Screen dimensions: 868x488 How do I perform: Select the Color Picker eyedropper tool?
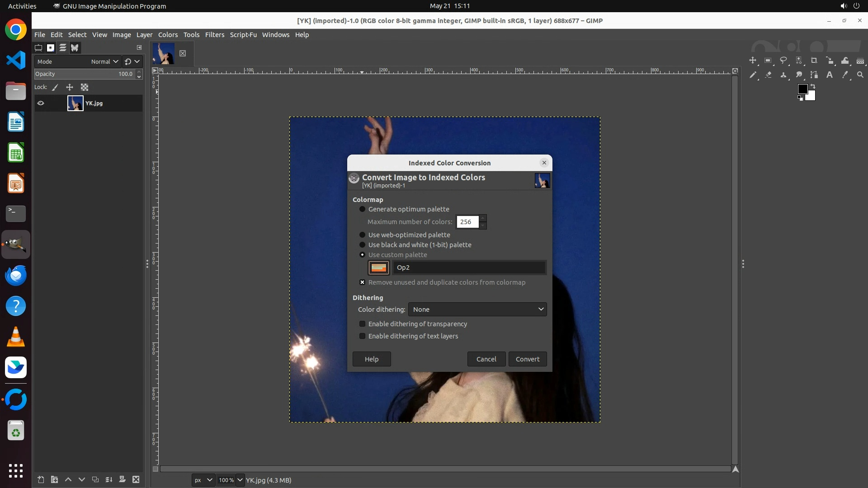[x=845, y=75]
